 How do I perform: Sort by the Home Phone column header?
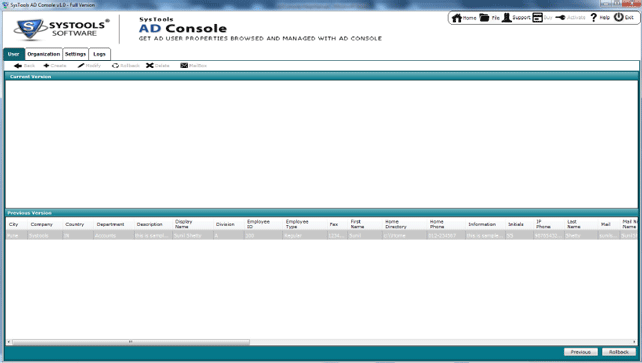(x=446, y=224)
